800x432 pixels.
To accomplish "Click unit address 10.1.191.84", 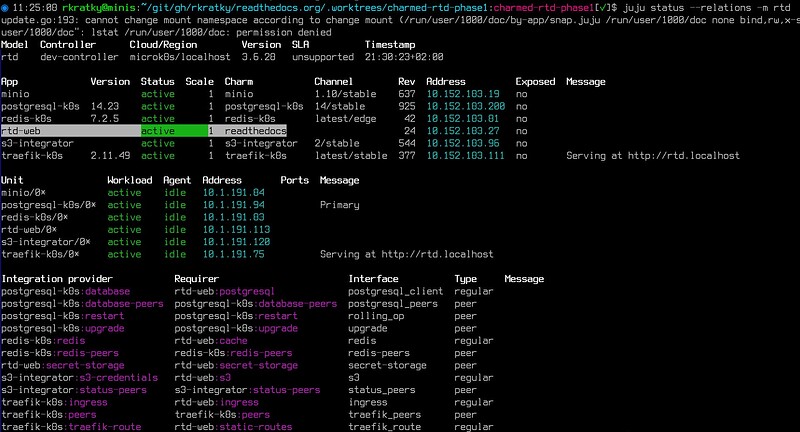I will [x=234, y=192].
